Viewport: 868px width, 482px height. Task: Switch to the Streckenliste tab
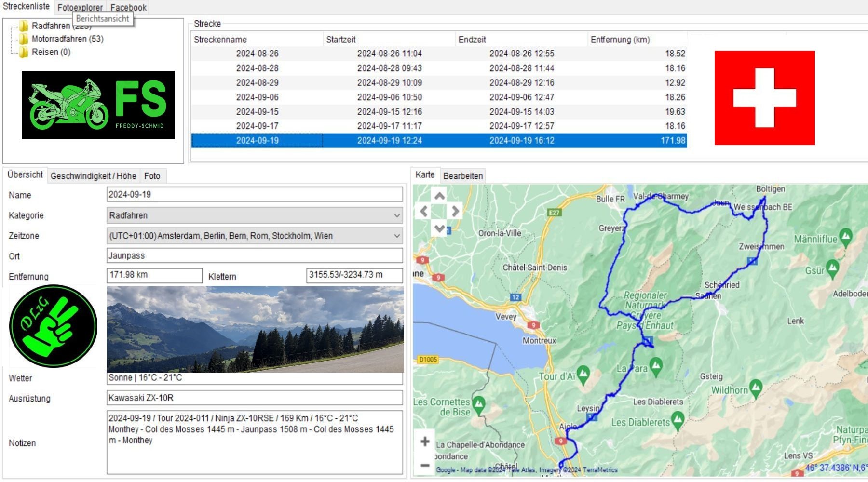coord(27,7)
